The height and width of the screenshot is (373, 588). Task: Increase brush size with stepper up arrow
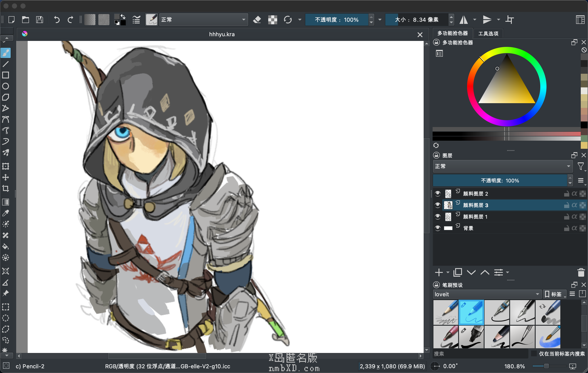pos(451,17)
